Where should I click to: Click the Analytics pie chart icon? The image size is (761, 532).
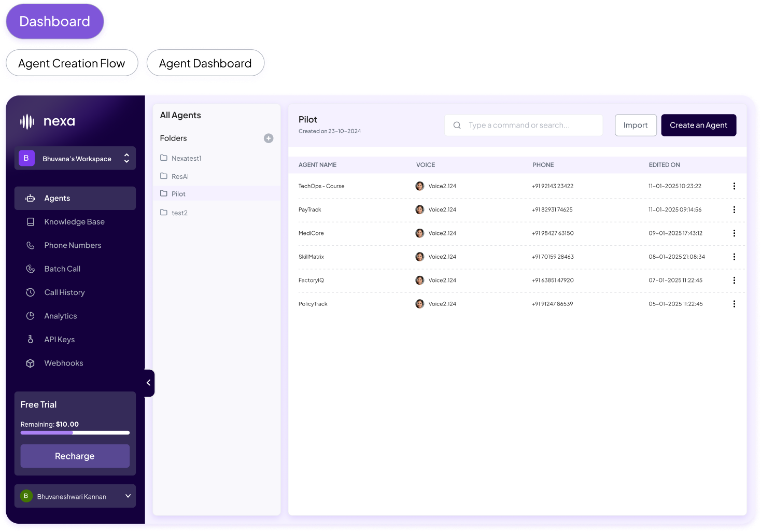[31, 316]
